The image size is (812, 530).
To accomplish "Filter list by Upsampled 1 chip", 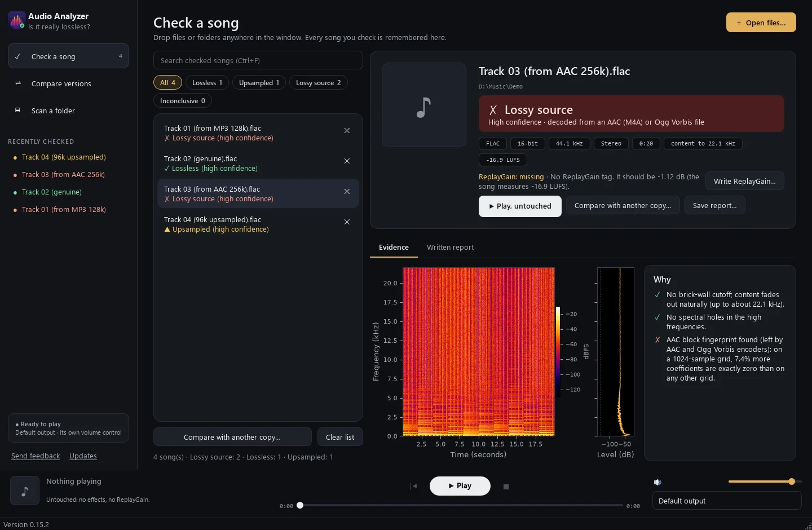I will 259,82.
